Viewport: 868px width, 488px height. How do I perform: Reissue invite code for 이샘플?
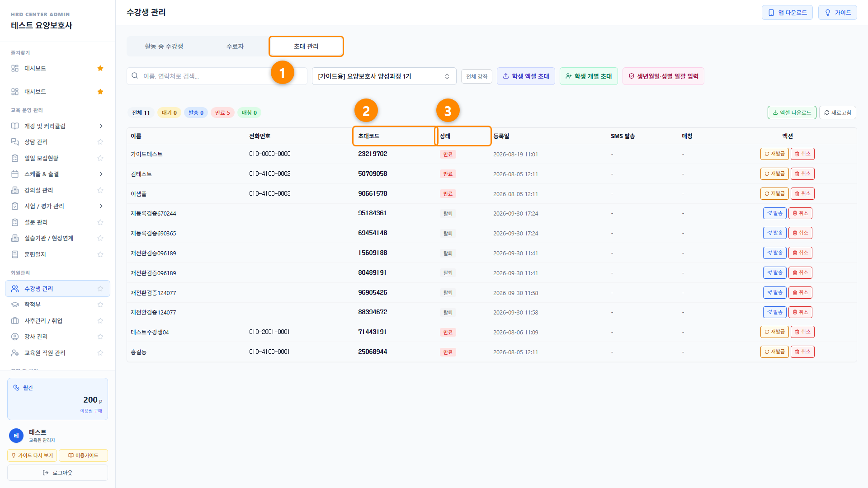tap(774, 194)
